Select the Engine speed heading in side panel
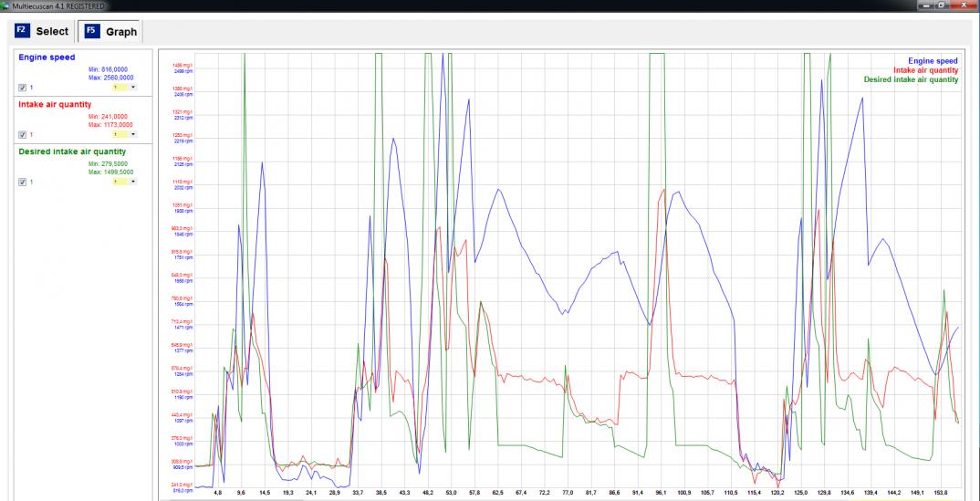This screenshot has width=980, height=501. (x=47, y=57)
